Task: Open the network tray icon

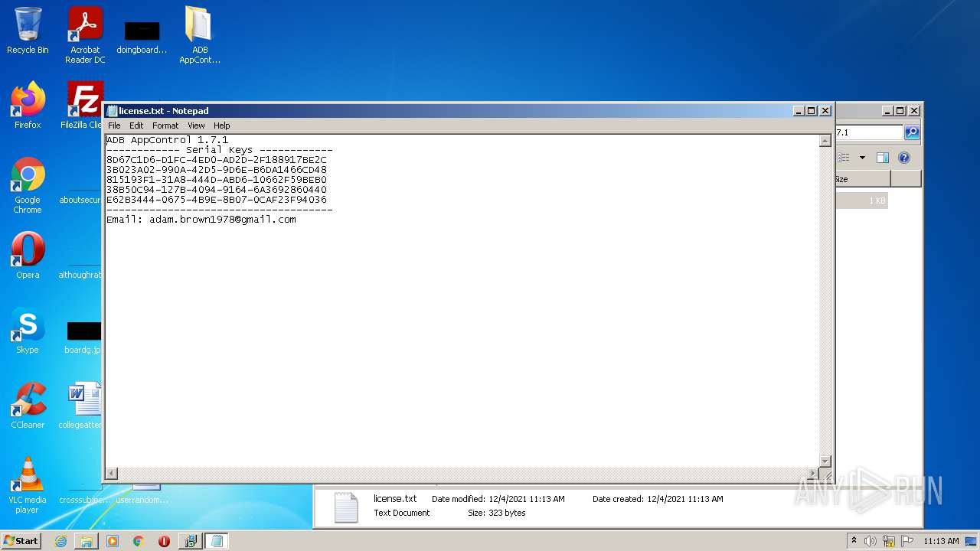Action: click(889, 541)
